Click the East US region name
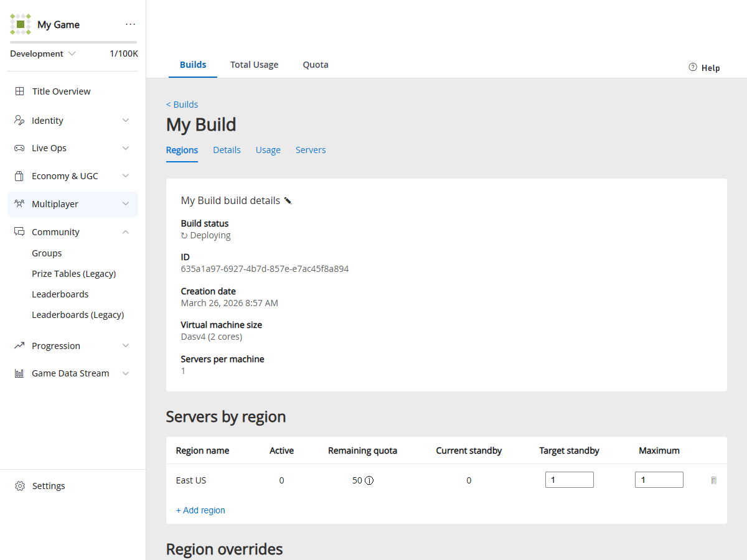Screen dimensions: 747x560 [191, 480]
